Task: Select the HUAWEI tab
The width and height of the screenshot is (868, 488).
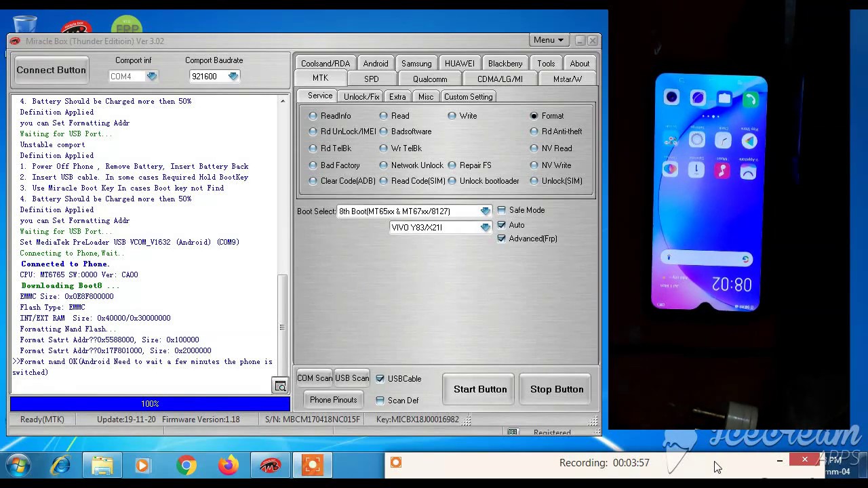Action: (460, 64)
